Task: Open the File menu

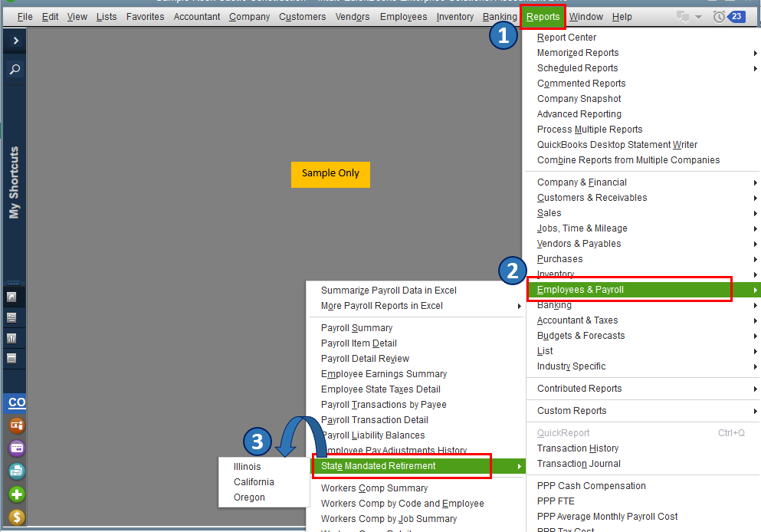Action: (x=25, y=17)
